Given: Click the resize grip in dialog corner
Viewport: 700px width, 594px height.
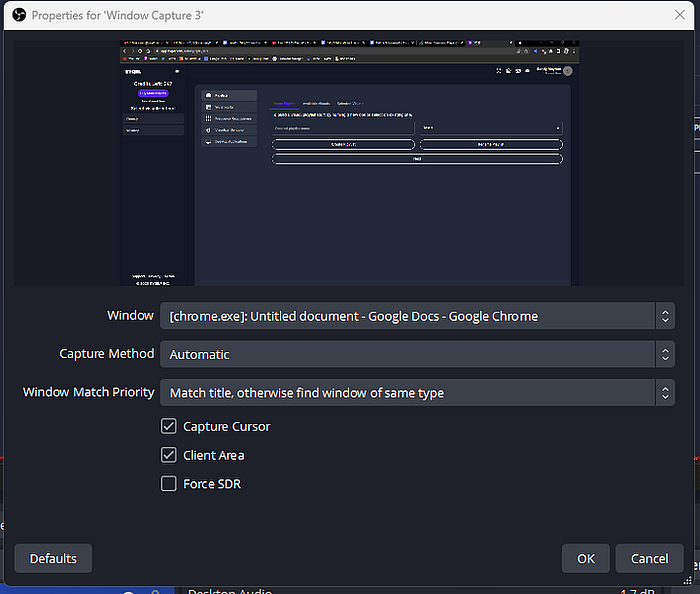Looking at the screenshot, I should 688,580.
